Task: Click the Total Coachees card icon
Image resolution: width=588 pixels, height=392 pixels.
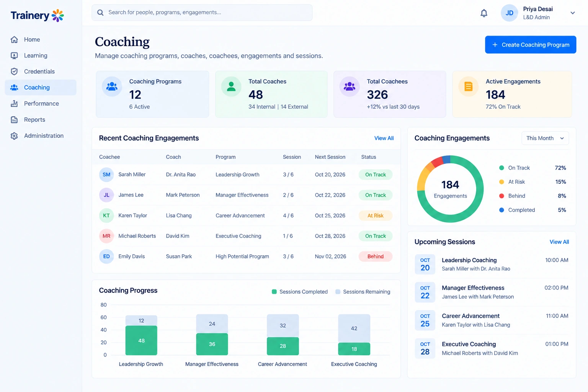Action: tap(350, 87)
